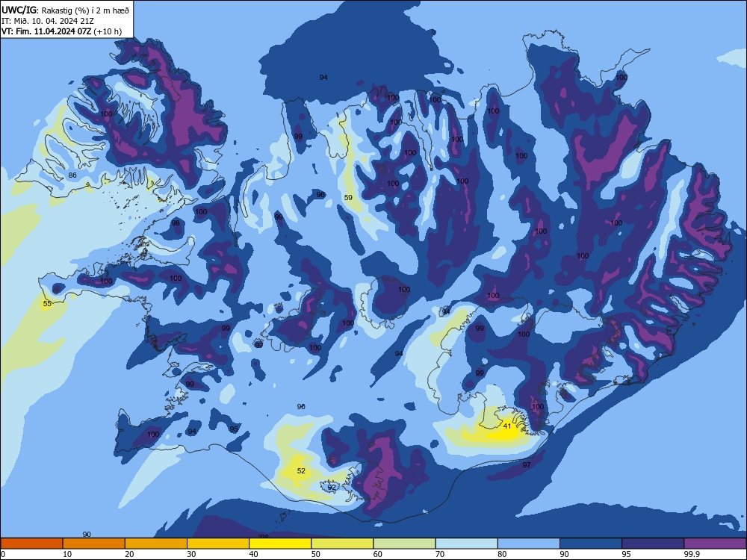Image resolution: width=747 pixels, height=560 pixels.
Task: Click the 70–80 pale blue legend swatch
Action: pyautogui.click(x=466, y=544)
